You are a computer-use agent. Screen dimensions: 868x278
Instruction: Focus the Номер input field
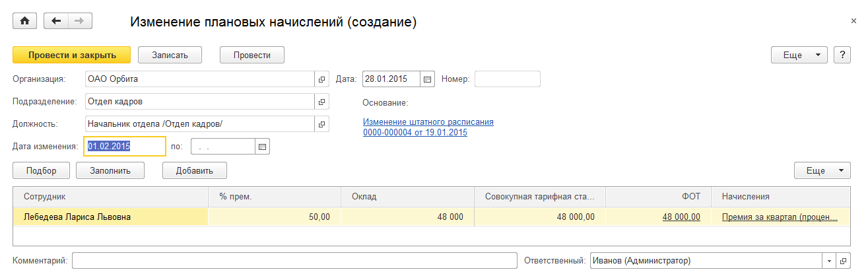click(507, 79)
